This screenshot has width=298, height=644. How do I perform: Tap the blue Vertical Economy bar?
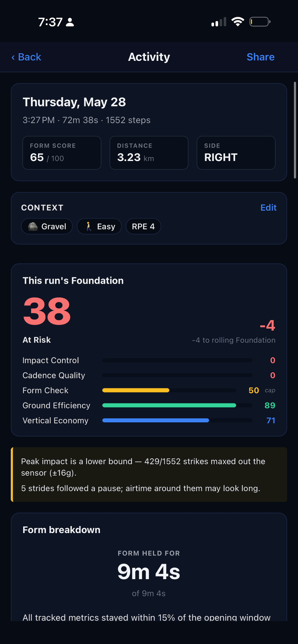pyautogui.click(x=155, y=420)
